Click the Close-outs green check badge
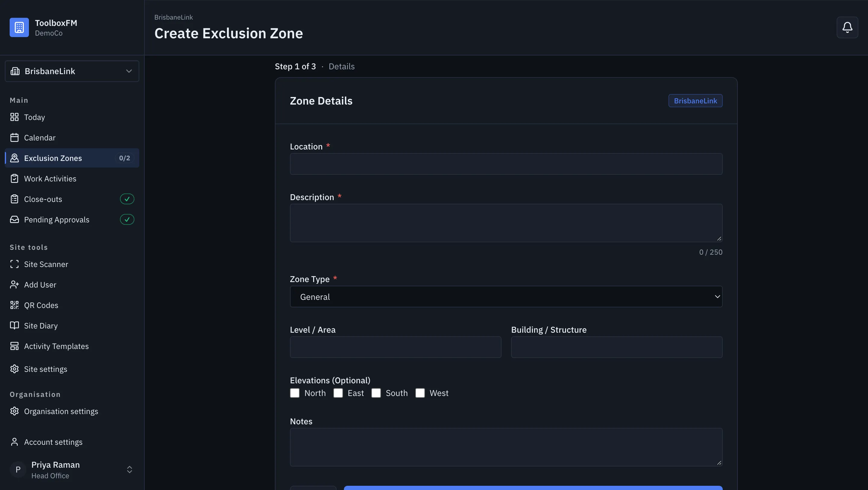Image resolution: width=868 pixels, height=490 pixels. [x=127, y=199]
